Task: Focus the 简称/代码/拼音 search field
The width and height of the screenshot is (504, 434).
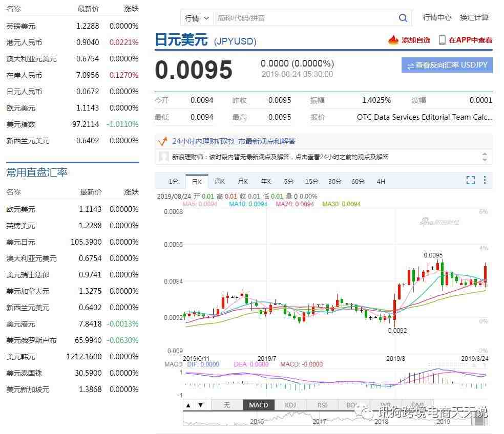Action: tap(305, 18)
